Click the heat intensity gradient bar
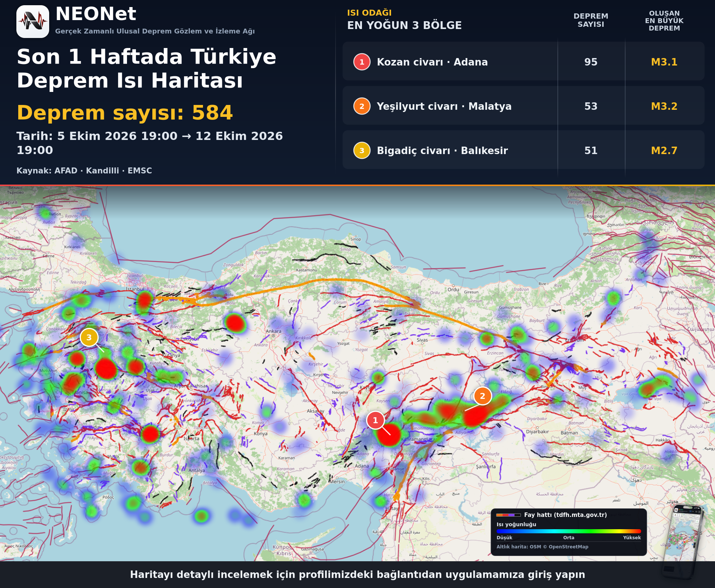The width and height of the screenshot is (715, 588). click(x=569, y=531)
